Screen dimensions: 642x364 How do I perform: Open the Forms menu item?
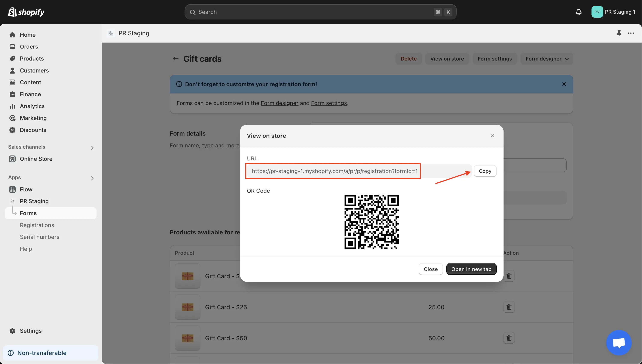[51, 213]
